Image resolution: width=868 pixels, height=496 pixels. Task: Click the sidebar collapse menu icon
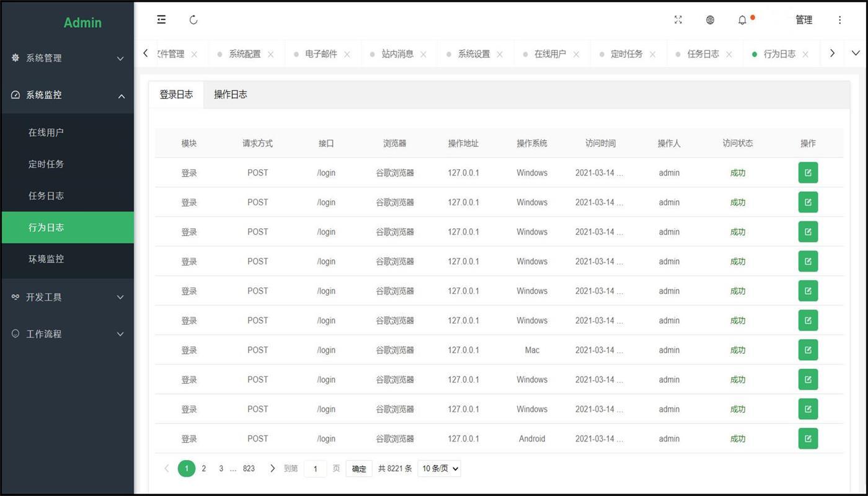[161, 20]
